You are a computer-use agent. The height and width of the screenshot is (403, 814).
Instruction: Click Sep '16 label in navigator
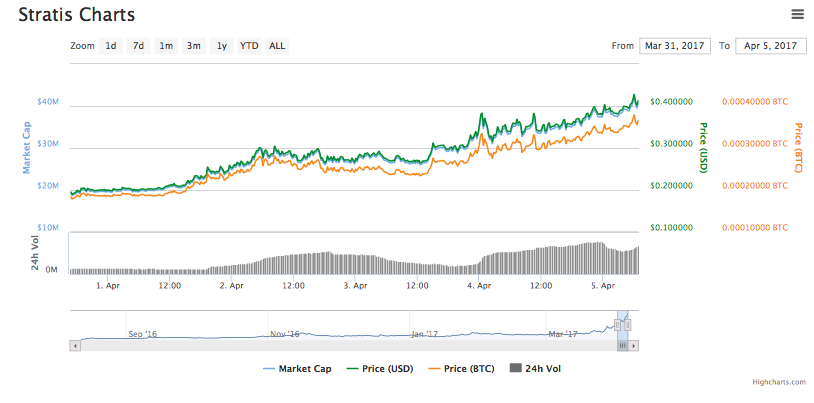(143, 334)
